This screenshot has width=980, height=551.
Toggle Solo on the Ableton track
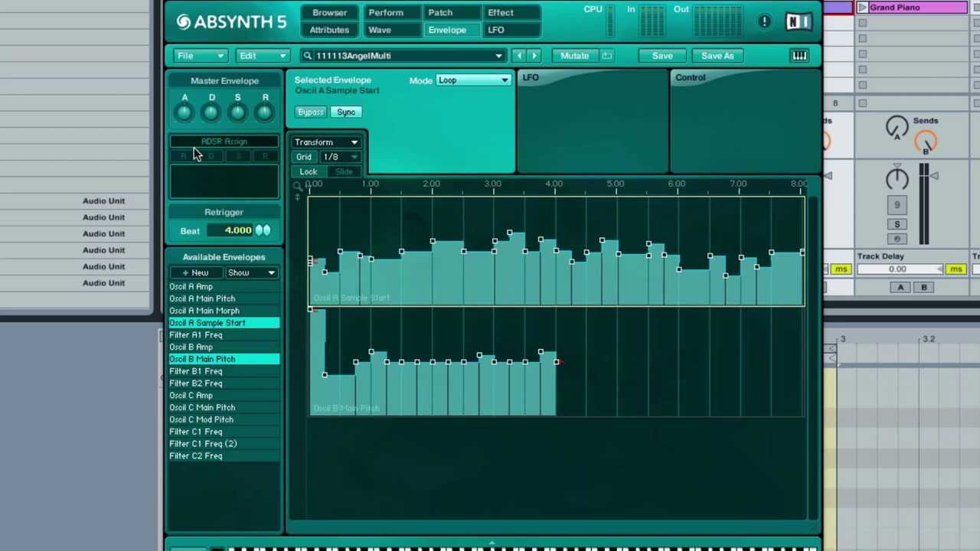(x=897, y=224)
